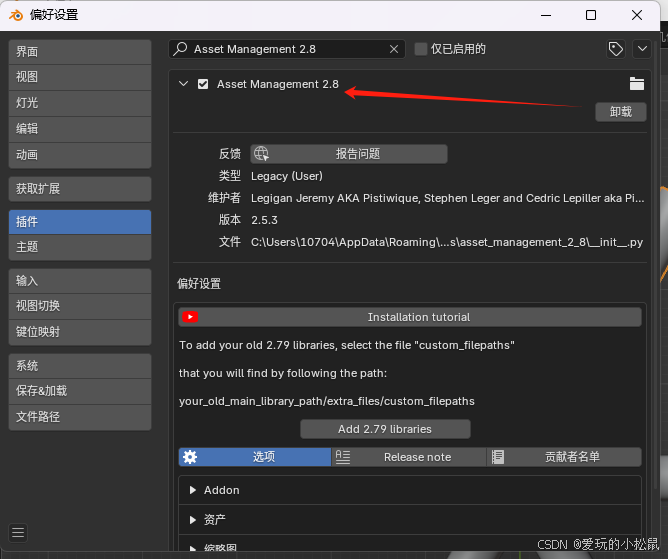Open the 视图 preferences tab
Image resolution: width=668 pixels, height=559 pixels.
[80, 77]
